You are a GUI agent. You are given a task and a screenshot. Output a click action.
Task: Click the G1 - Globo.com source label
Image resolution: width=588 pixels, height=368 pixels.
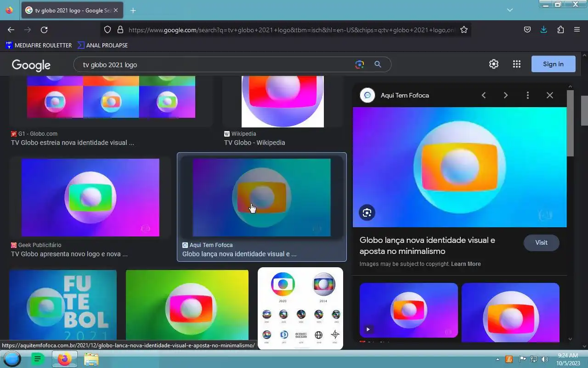pos(38,134)
